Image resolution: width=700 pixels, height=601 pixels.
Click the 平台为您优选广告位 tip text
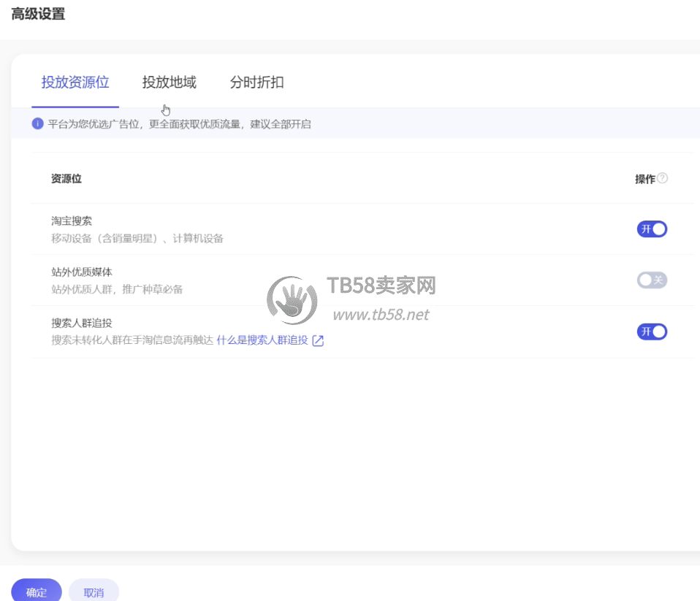(179, 124)
